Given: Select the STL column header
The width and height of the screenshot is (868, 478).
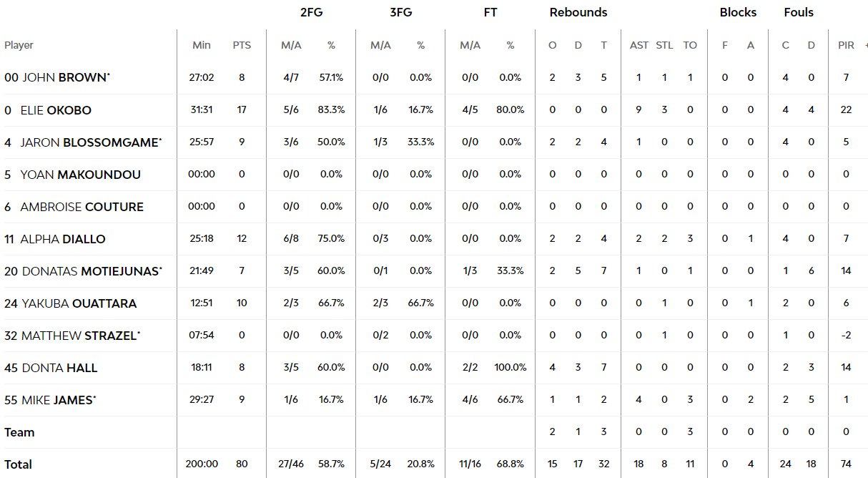Looking at the screenshot, I should (x=664, y=45).
